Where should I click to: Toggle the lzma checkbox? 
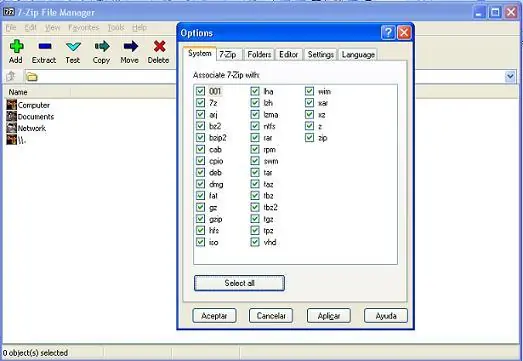255,114
